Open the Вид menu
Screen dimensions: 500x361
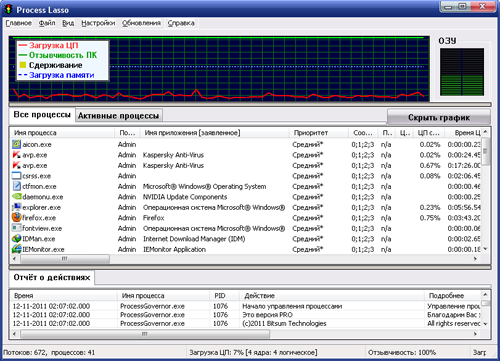click(x=68, y=23)
